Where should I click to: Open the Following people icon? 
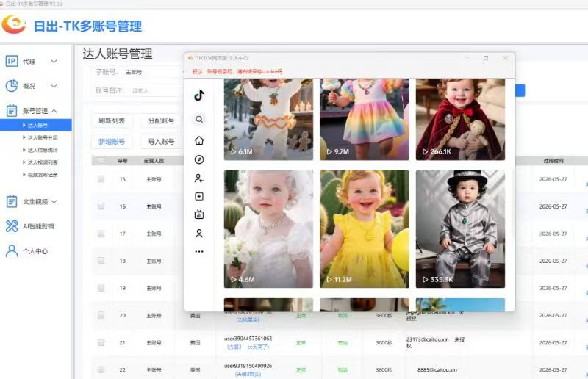199,178
